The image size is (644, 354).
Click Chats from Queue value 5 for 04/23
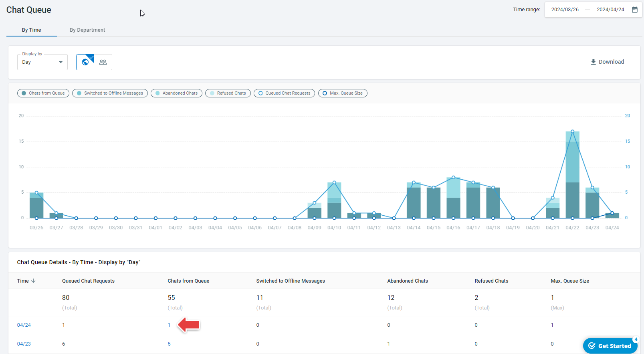coord(169,344)
